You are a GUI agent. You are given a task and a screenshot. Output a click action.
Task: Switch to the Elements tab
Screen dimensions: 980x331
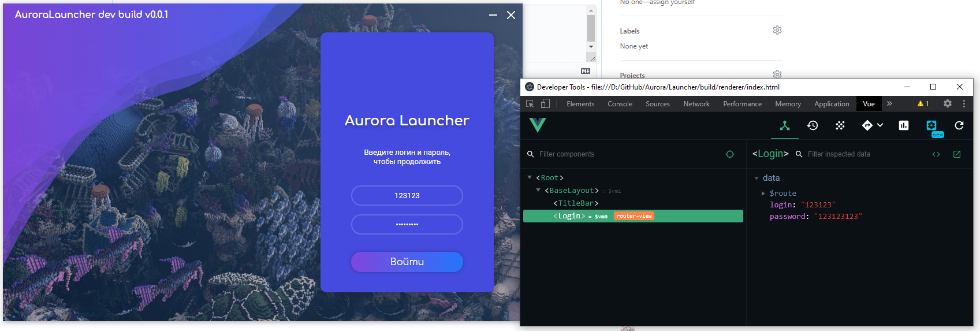coord(580,104)
